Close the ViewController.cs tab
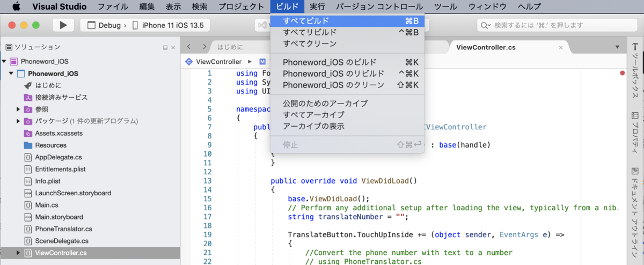This screenshot has height=265, width=644. coord(561,47)
